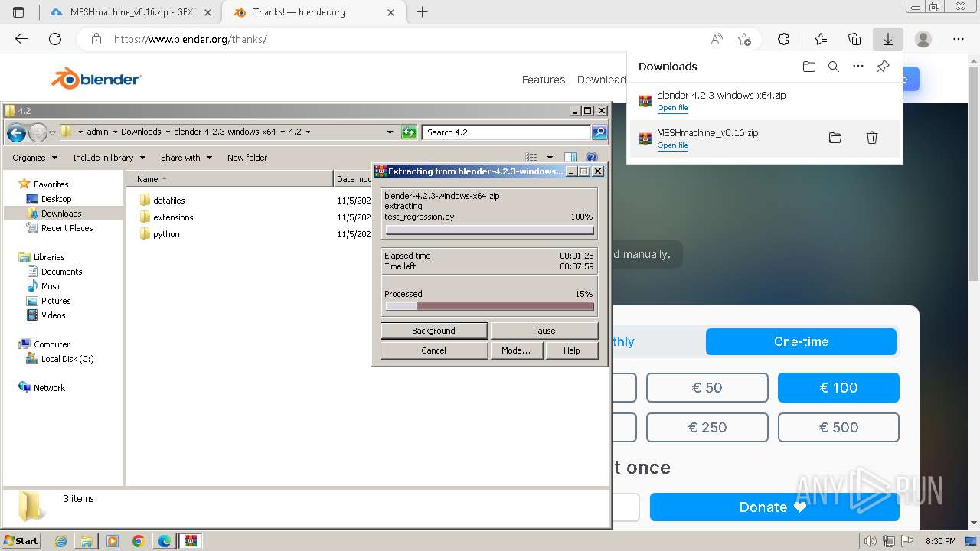The height and width of the screenshot is (551, 980).
Task: Click blender-4.2.3-windows-x64 breadcrumb segment
Action: tap(225, 132)
